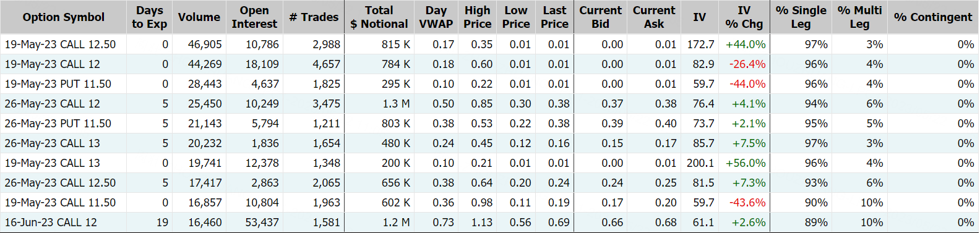The width and height of the screenshot is (980, 233).
Task: Click the Volume column header
Action: click(x=199, y=17)
